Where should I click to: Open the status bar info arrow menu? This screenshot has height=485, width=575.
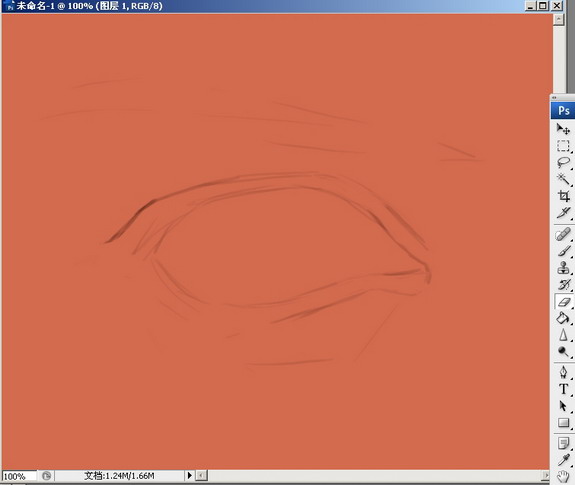coord(189,475)
